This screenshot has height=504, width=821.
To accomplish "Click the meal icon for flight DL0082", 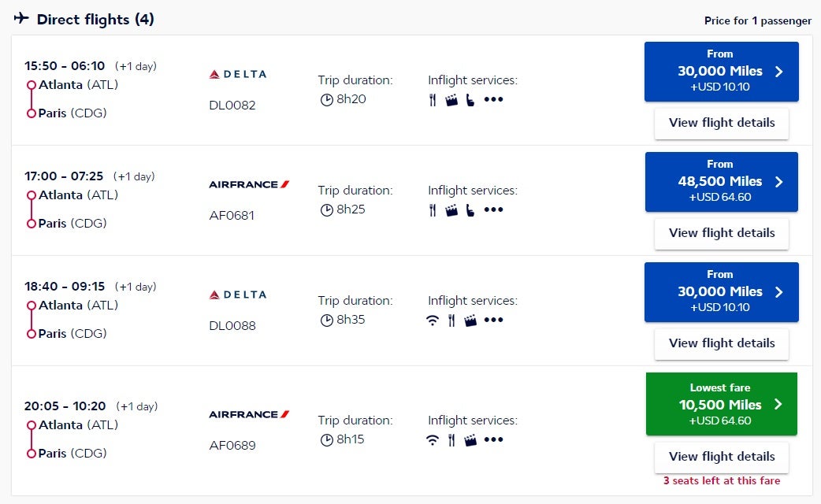I will pos(433,100).
